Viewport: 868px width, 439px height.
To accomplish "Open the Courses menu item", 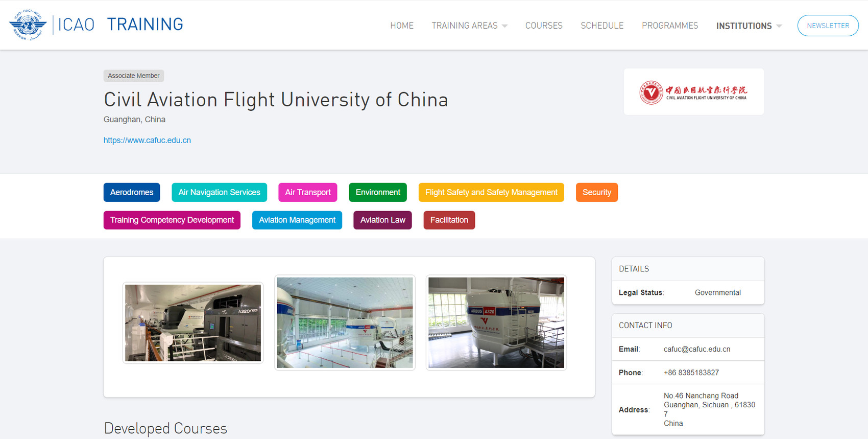I will [544, 26].
